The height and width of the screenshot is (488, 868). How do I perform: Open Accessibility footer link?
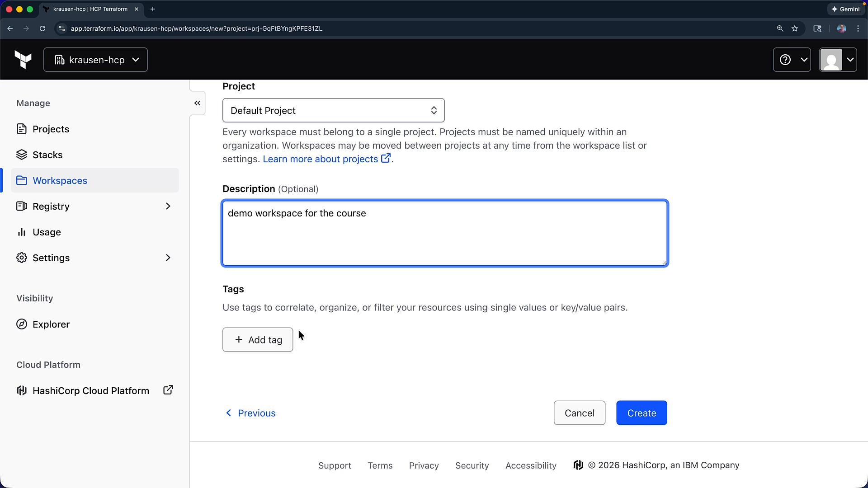(x=531, y=466)
